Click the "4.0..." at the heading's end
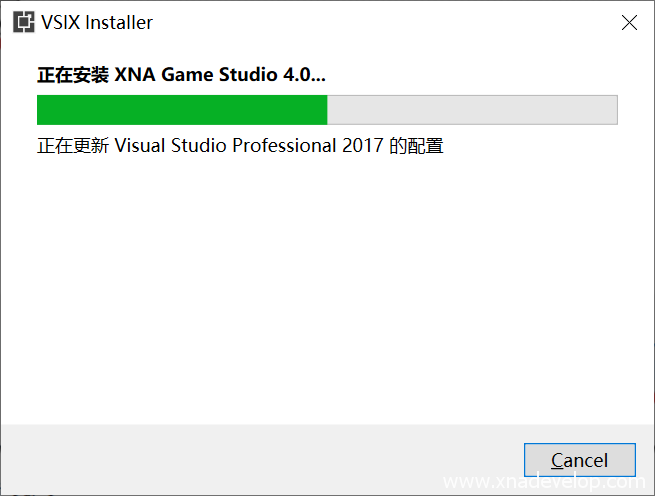The width and height of the screenshot is (655, 496). point(305,75)
